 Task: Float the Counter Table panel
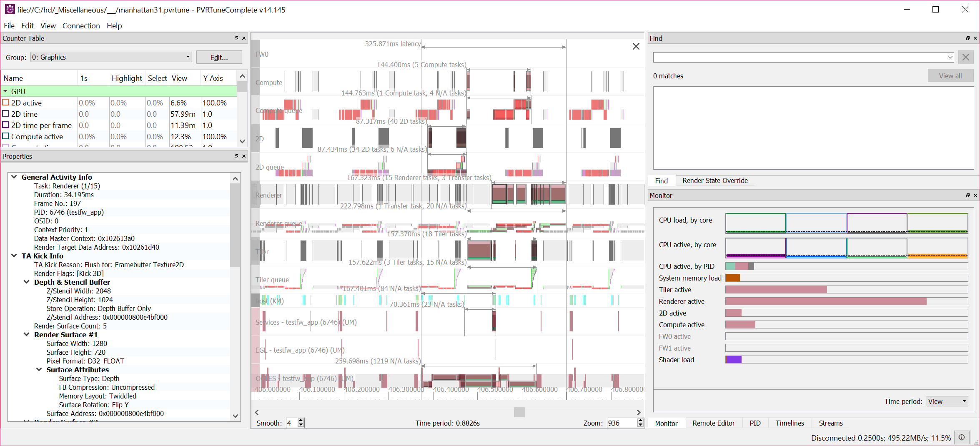click(236, 38)
